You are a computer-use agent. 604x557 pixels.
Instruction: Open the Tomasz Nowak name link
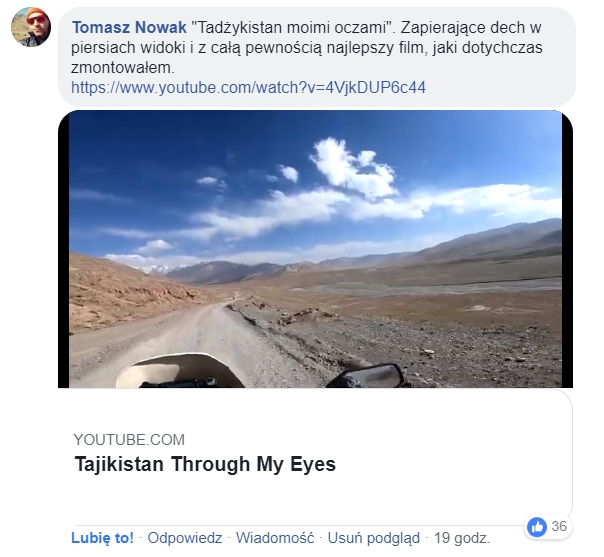click(129, 27)
